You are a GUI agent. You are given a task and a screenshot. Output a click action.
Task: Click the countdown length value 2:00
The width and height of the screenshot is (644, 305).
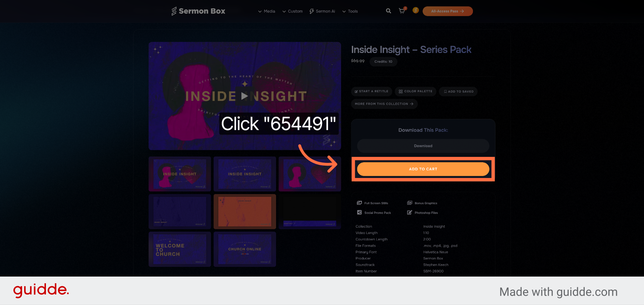tap(427, 239)
